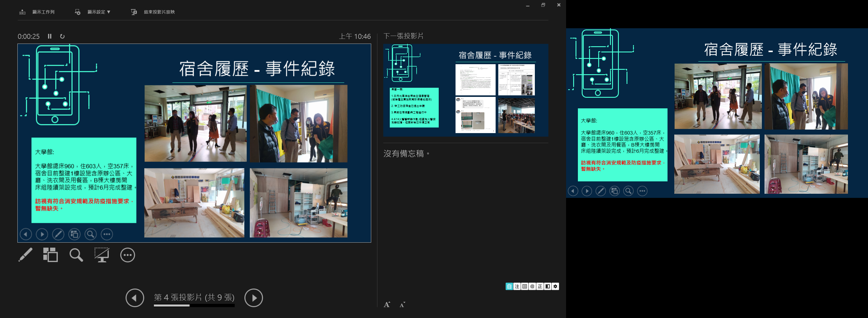The image size is (868, 318).
Task: Open large more slide show options
Action: [x=127, y=255]
